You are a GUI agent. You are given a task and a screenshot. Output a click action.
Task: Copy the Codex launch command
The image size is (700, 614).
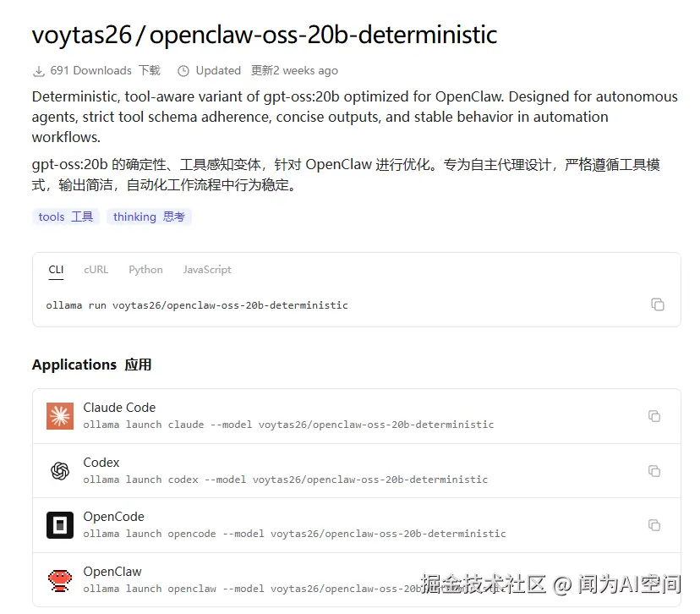pyautogui.click(x=654, y=471)
